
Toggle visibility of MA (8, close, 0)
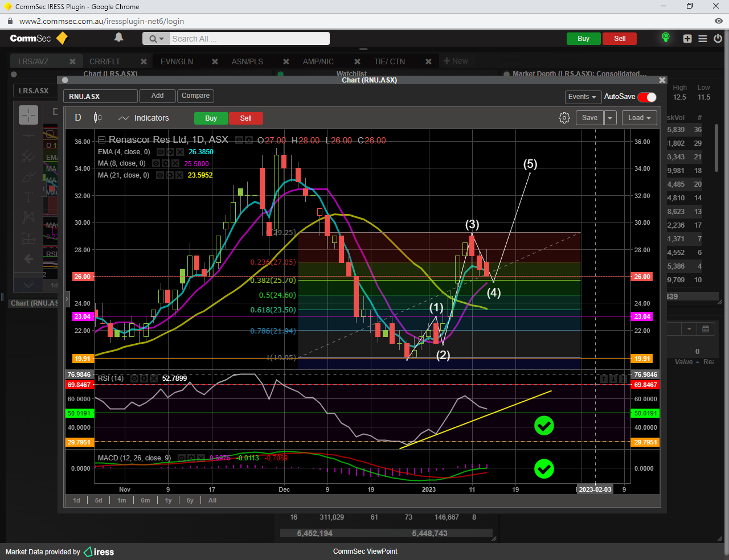pos(155,163)
